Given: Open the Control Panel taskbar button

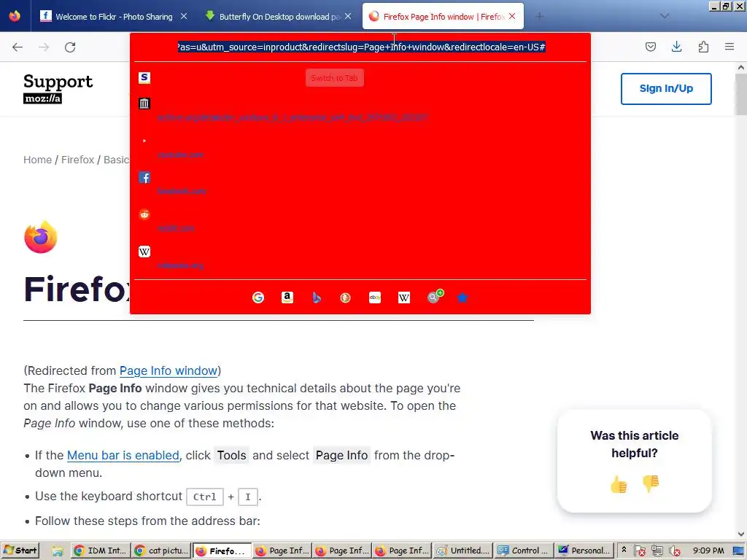Looking at the screenshot, I should tap(523, 551).
